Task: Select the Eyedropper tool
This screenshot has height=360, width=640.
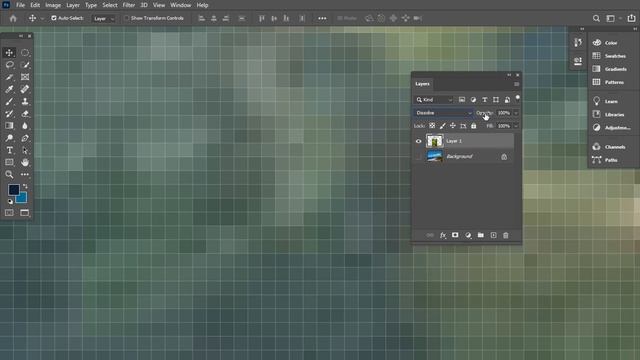Action: [9, 89]
